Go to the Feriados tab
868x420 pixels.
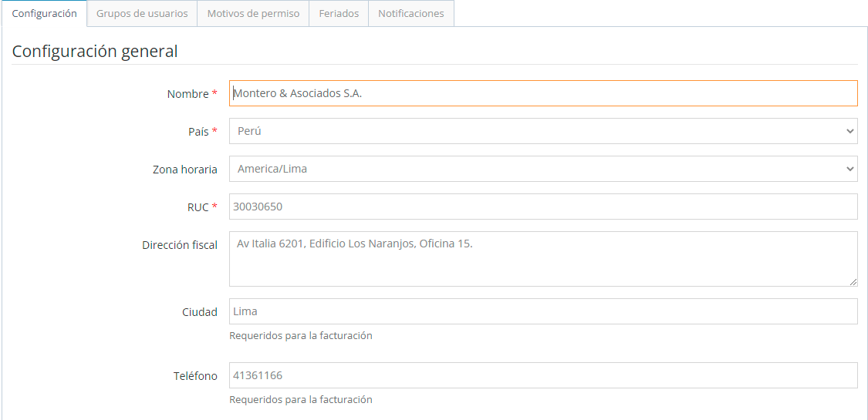click(339, 14)
